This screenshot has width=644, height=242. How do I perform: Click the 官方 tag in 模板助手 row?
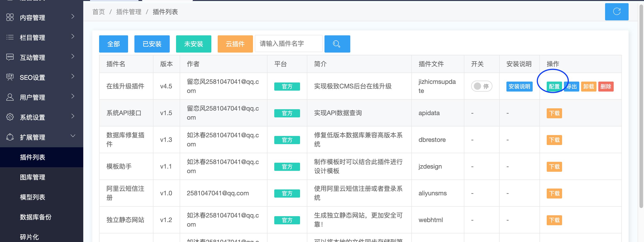pos(287,167)
